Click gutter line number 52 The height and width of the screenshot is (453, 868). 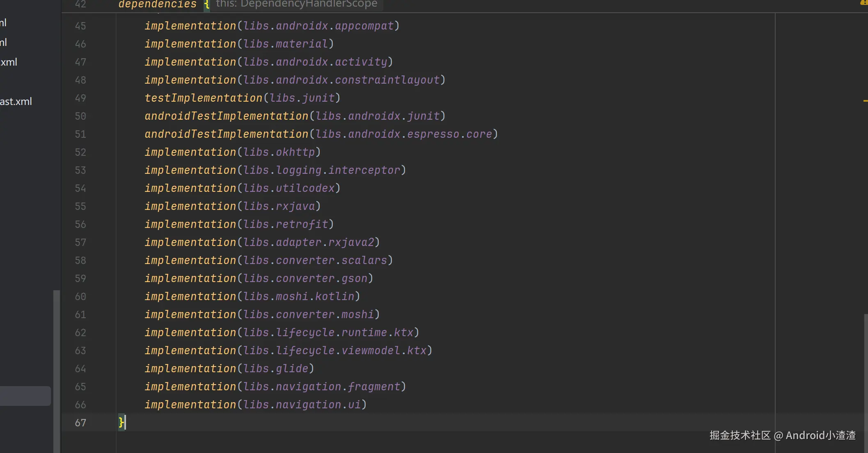80,153
